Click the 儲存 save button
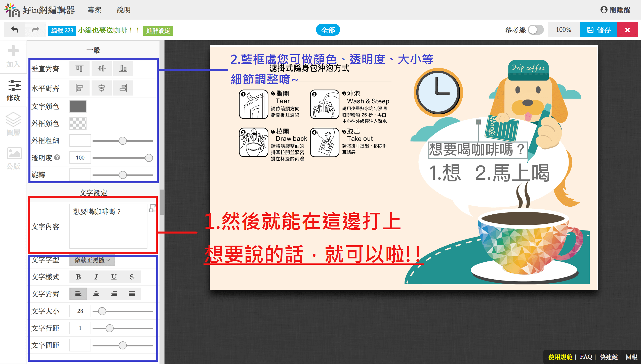The height and width of the screenshot is (364, 641). (598, 30)
